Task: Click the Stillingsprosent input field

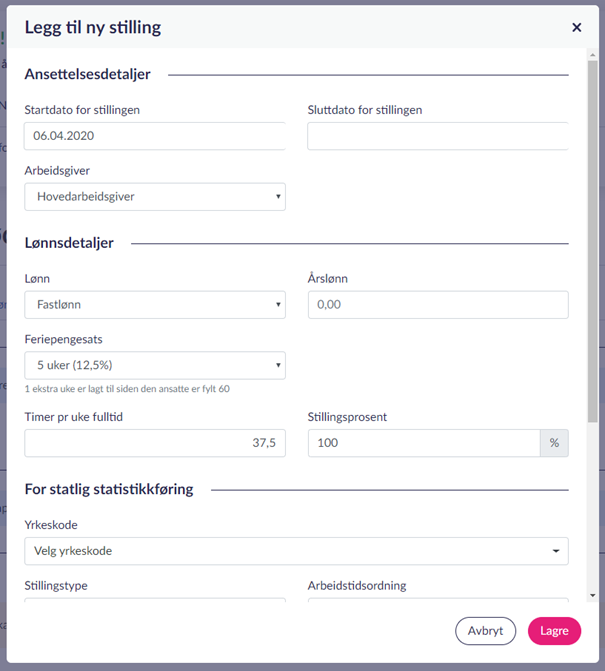Action: click(x=423, y=443)
